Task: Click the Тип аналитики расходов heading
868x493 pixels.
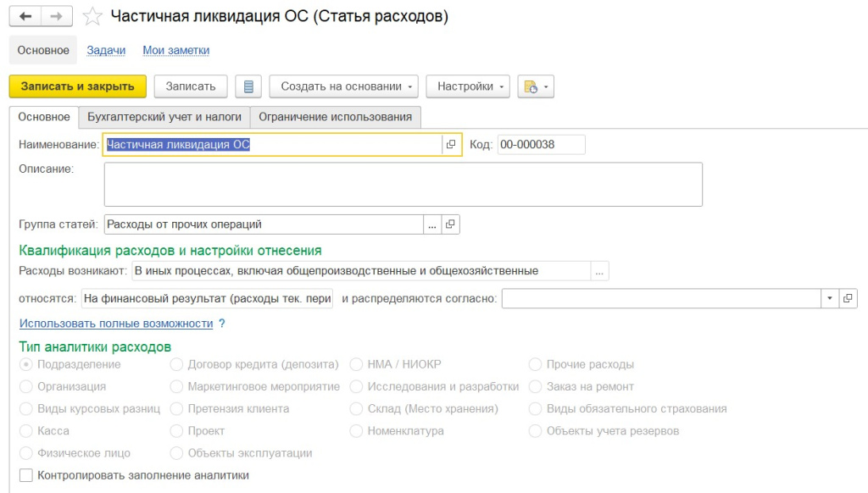Action: point(95,347)
